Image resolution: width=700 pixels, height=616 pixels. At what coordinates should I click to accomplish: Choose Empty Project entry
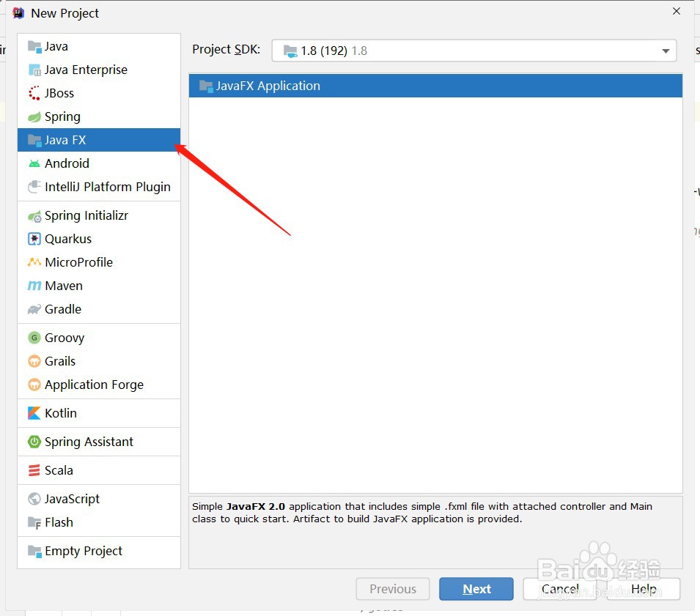(99, 552)
